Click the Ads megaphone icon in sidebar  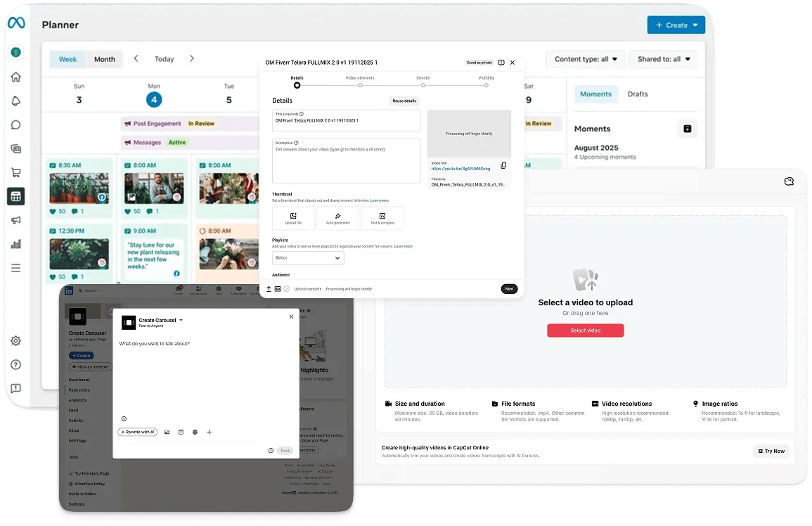[15, 220]
